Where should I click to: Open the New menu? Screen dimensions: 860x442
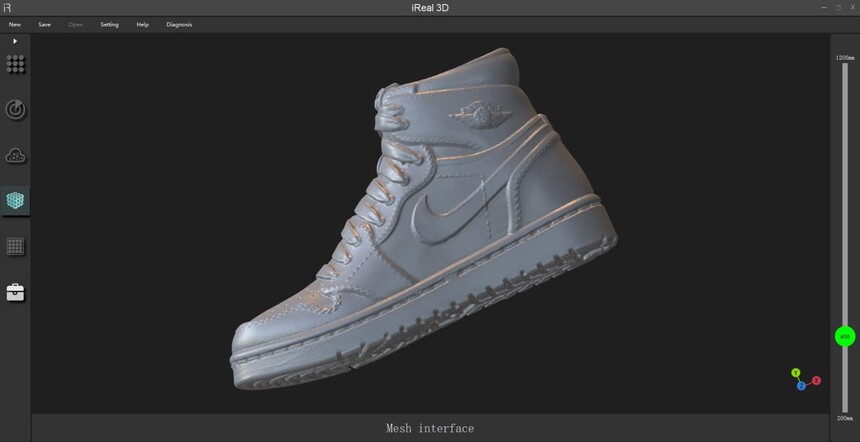click(x=15, y=25)
